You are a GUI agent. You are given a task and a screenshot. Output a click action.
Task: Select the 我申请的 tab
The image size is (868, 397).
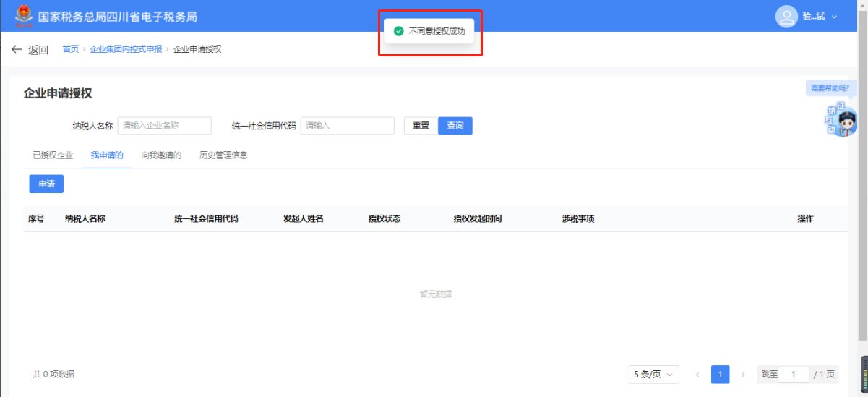tap(107, 155)
